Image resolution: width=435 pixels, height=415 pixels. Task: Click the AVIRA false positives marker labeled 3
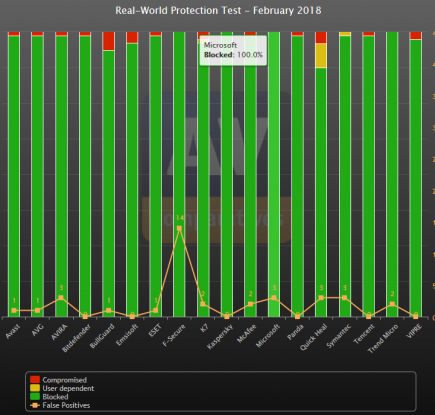coord(61,298)
